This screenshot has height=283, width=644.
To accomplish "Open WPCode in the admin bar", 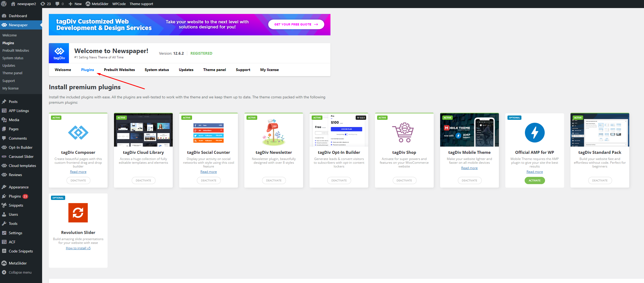I will [119, 4].
